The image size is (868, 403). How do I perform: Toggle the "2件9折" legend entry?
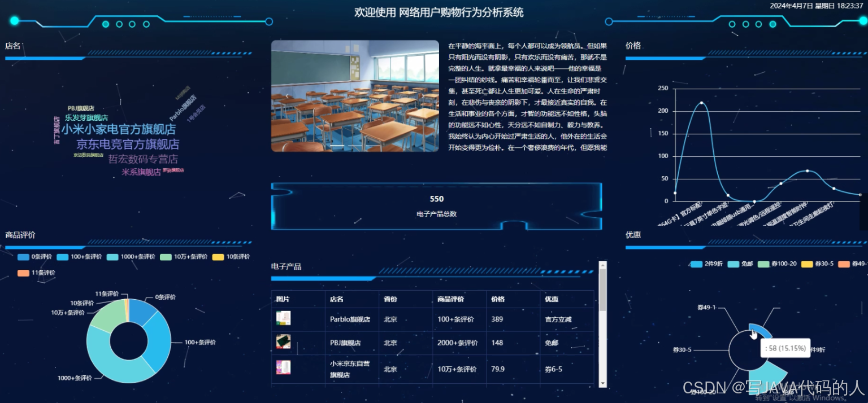pos(708,264)
